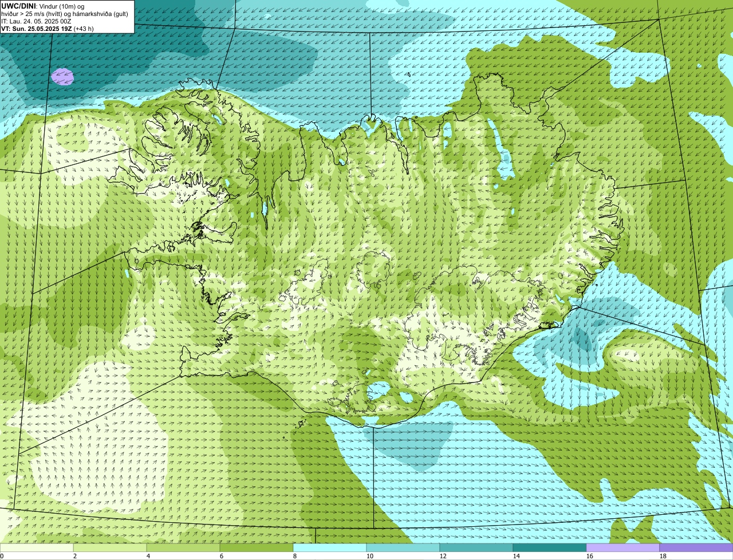Screen dimensions: 733x560
Task: Click the legend color between 0 and 2
Action: point(37,548)
